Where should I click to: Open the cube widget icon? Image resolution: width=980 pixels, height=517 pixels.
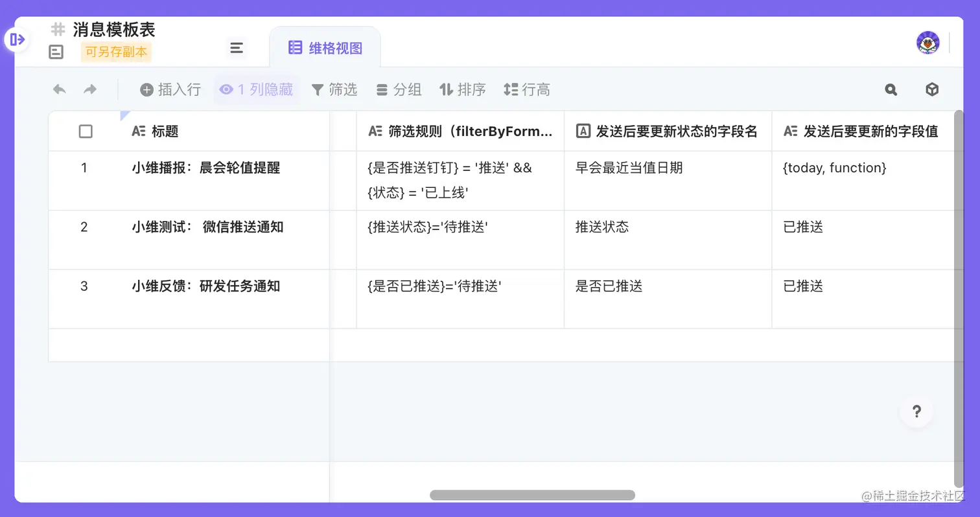point(932,90)
